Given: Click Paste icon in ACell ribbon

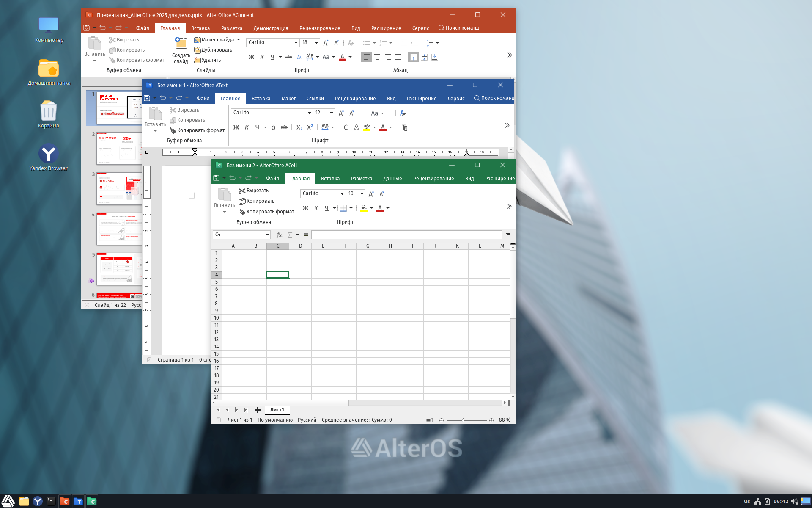Looking at the screenshot, I should 225,194.
